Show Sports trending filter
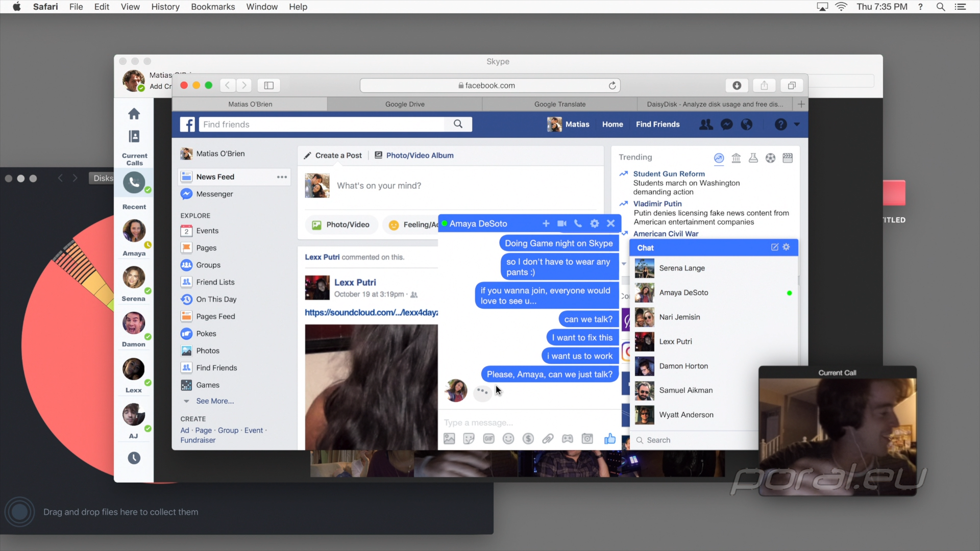Image resolution: width=980 pixels, height=551 pixels. point(771,158)
